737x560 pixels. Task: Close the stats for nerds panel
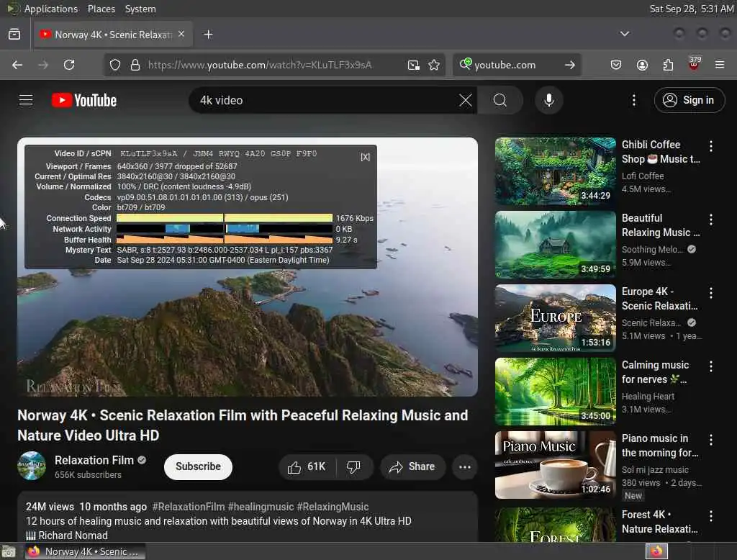[x=365, y=157]
